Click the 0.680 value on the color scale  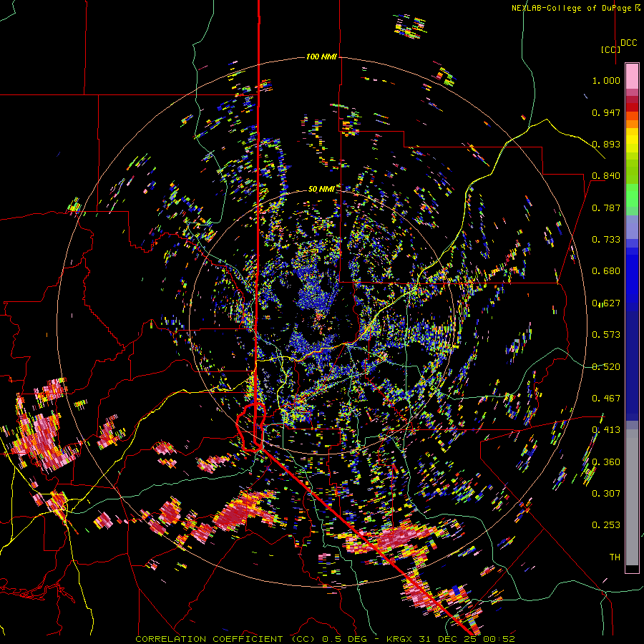click(606, 271)
